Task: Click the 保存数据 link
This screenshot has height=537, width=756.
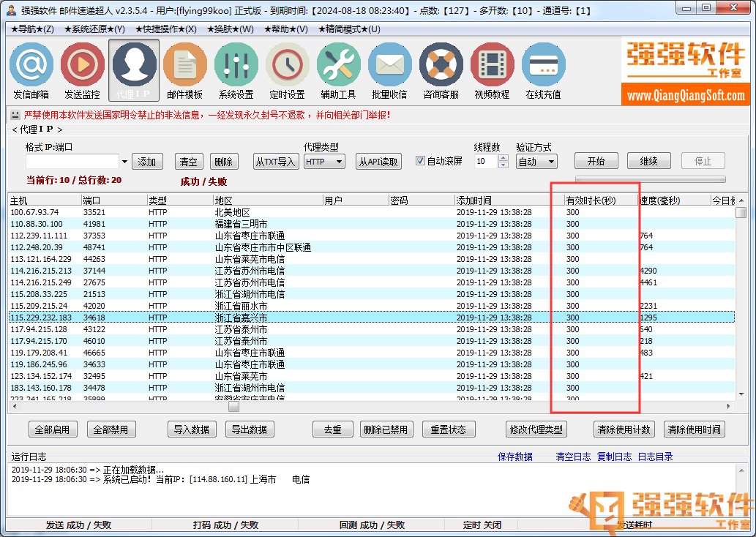Action: [x=515, y=457]
